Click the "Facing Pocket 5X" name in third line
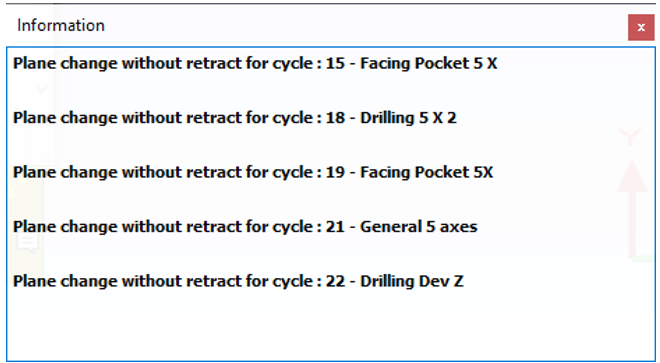 pyautogui.click(x=426, y=172)
